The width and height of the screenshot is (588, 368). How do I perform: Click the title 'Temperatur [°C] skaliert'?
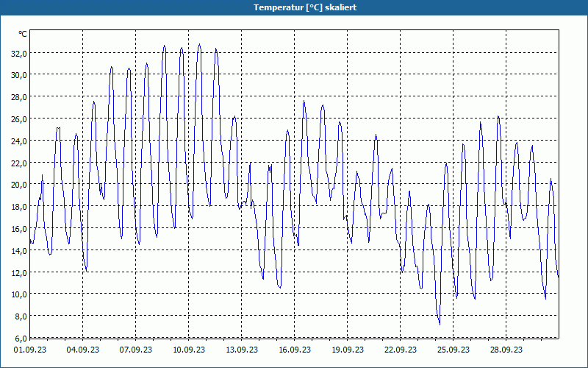coord(305,7)
